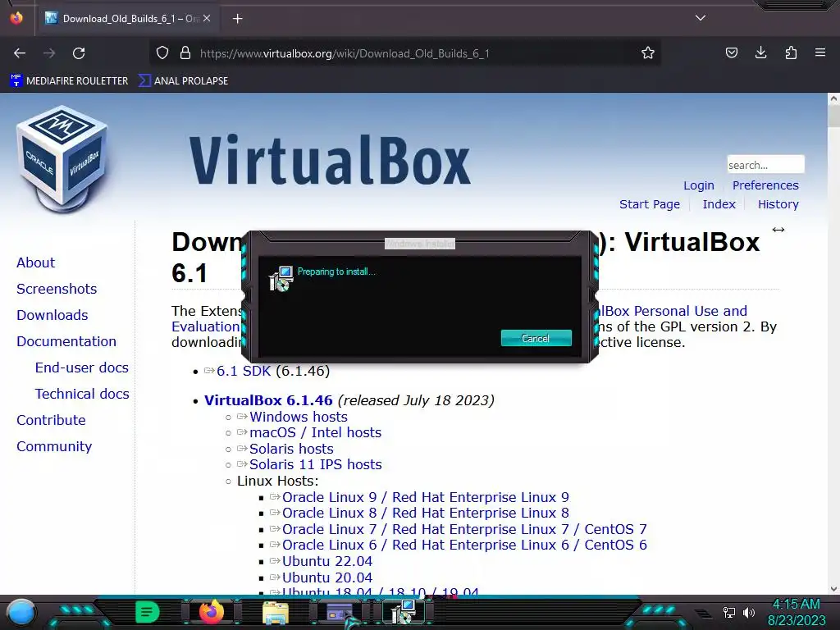This screenshot has width=840, height=630.
Task: Open the clock showing 4:15 AM
Action: tap(797, 612)
